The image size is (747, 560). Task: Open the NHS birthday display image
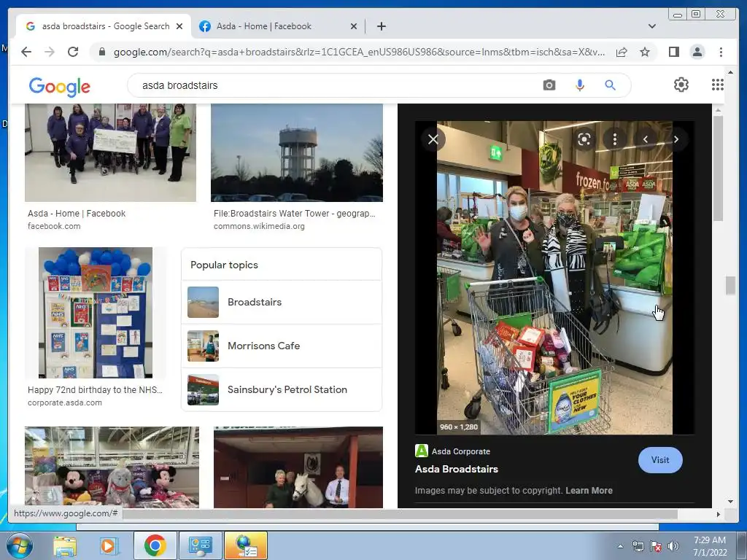point(96,312)
